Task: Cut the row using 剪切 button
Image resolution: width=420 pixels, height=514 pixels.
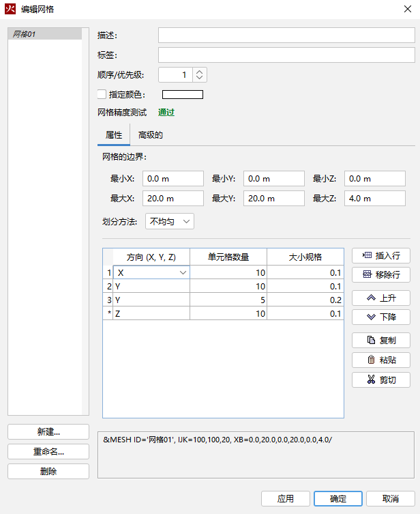Action: coord(381,380)
